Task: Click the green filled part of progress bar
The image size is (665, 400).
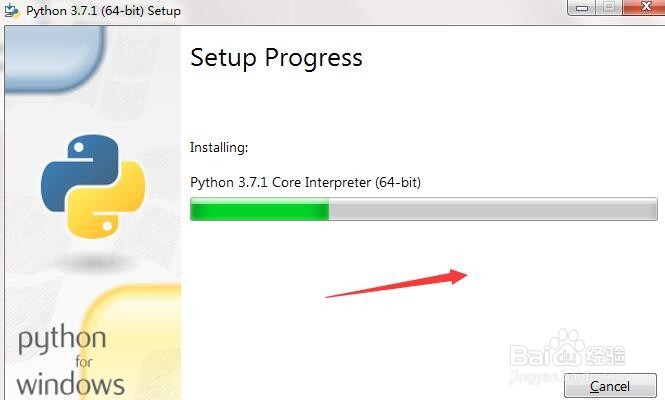Action: [x=259, y=210]
